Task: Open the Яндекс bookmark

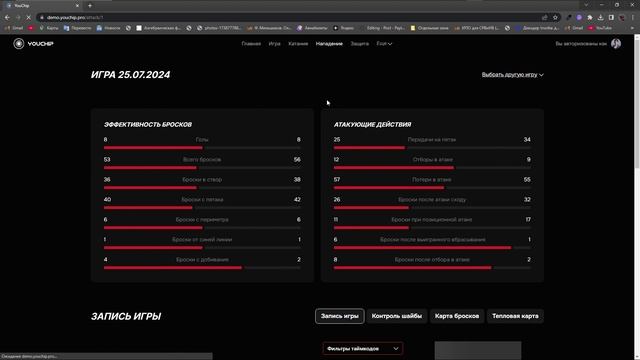Action: (344, 28)
